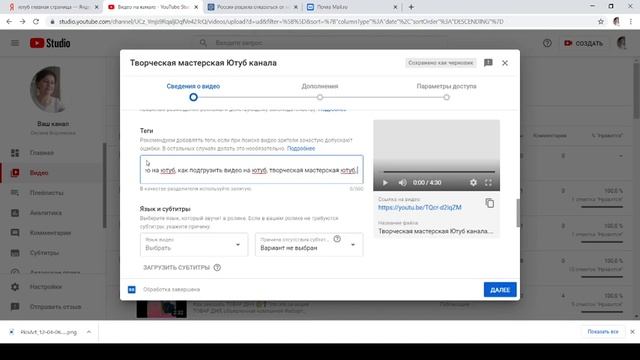This screenshot has width=640, height=360.
Task: Open the browser profile avatar icon
Action: [x=616, y=22]
